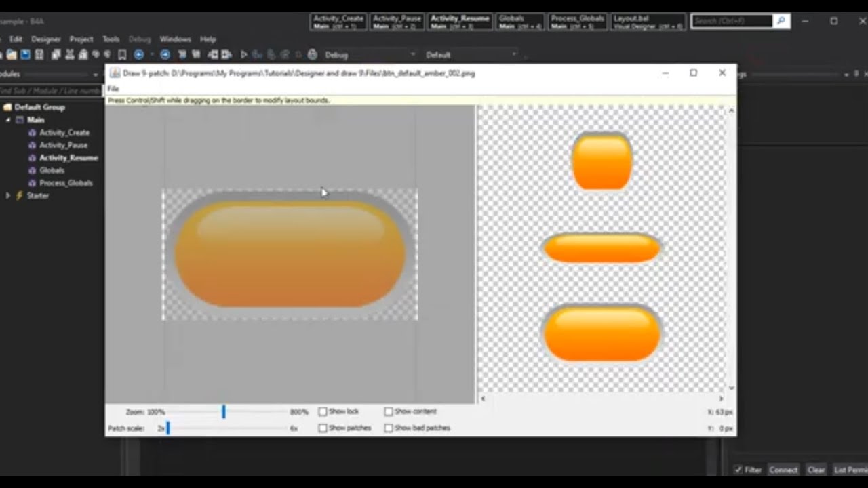The width and height of the screenshot is (868, 488).
Task: Click the Block Comment toolbar icon
Action: [182, 54]
